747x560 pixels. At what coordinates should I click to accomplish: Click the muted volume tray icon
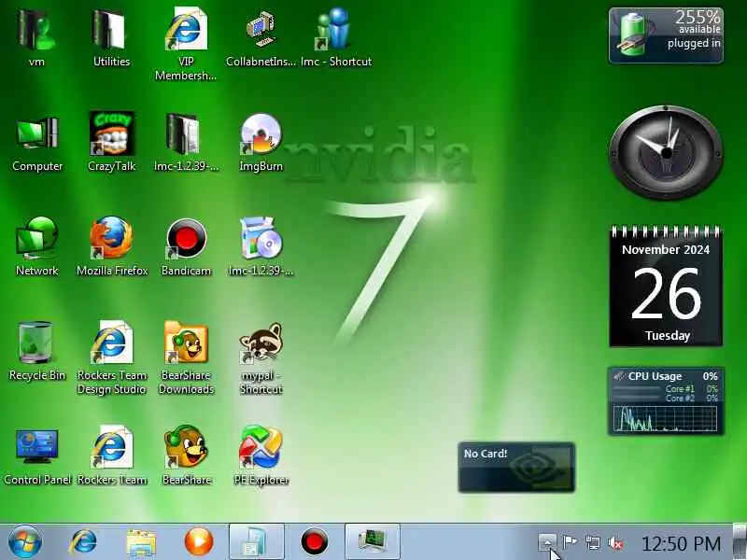(615, 542)
